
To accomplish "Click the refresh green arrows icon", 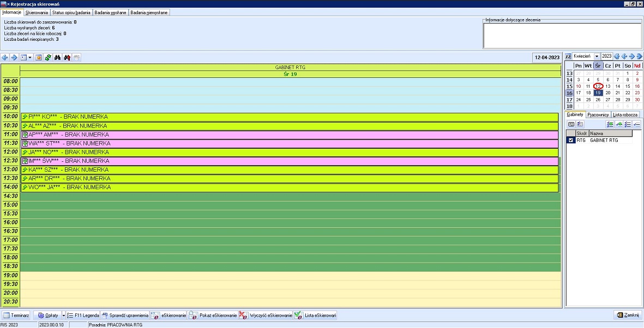I will [x=48, y=57].
